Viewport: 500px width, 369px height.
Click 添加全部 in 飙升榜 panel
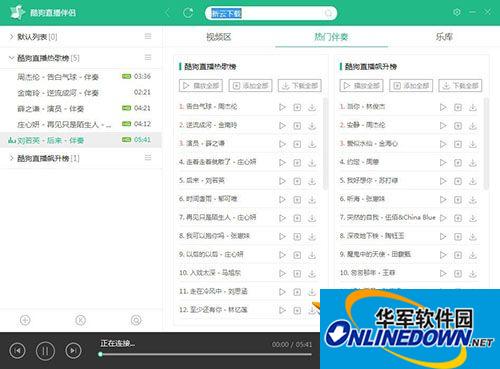(411, 86)
